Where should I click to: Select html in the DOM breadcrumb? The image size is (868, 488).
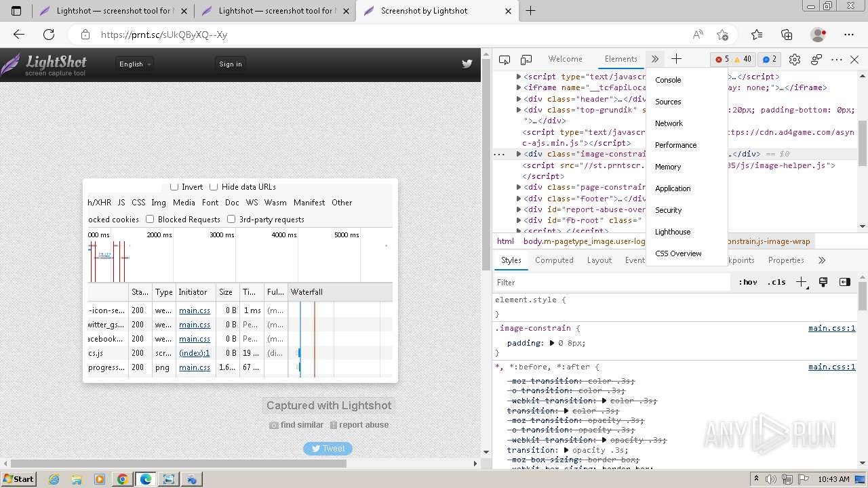(505, 241)
